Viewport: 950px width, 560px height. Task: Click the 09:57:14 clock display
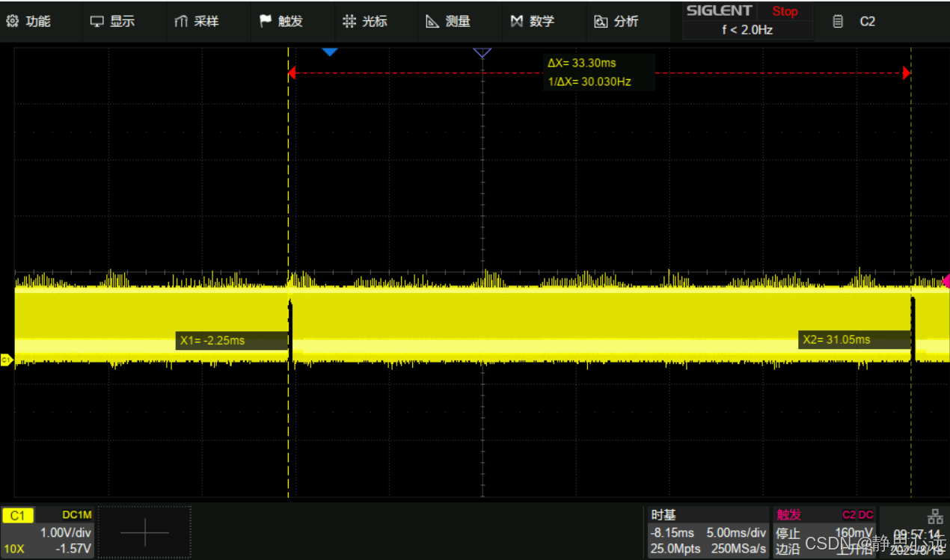click(x=916, y=535)
